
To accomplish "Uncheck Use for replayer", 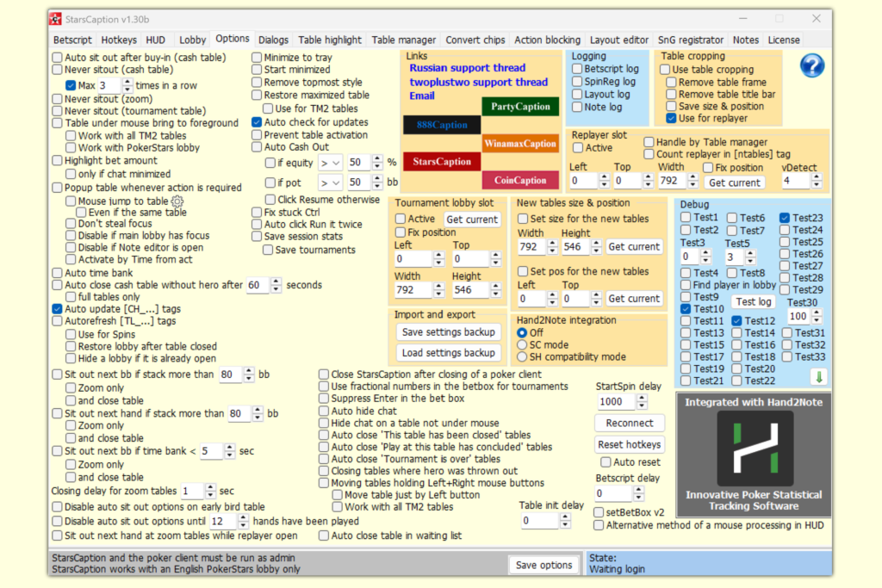I will pyautogui.click(x=671, y=118).
